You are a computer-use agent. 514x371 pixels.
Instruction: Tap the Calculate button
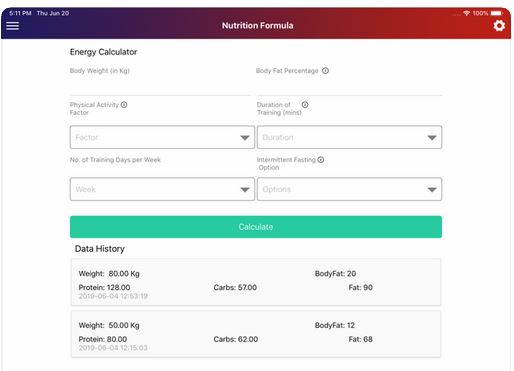pos(256,227)
